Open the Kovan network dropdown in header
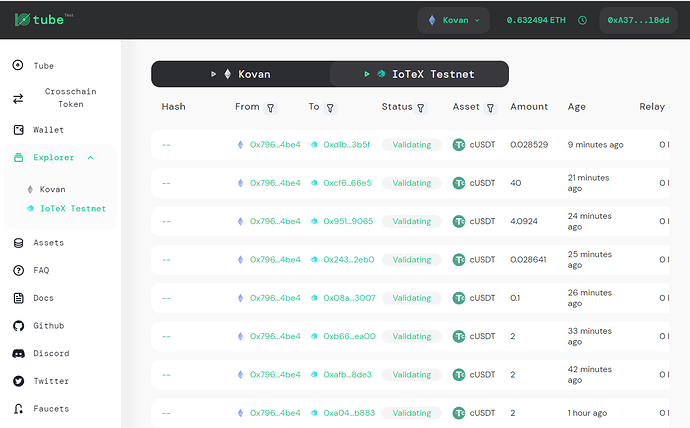The height and width of the screenshot is (428, 690). [x=453, y=20]
